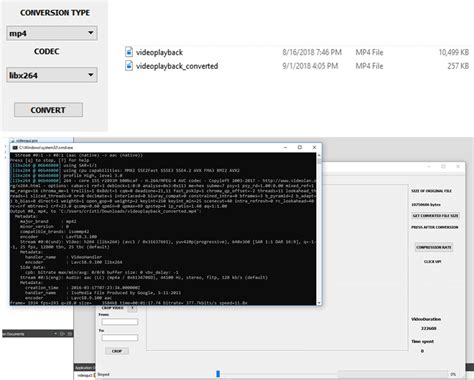Click the 9/1/2018 4:05 PM date
Image resolution: width=474 pixels, height=380 pixels.
pos(310,66)
